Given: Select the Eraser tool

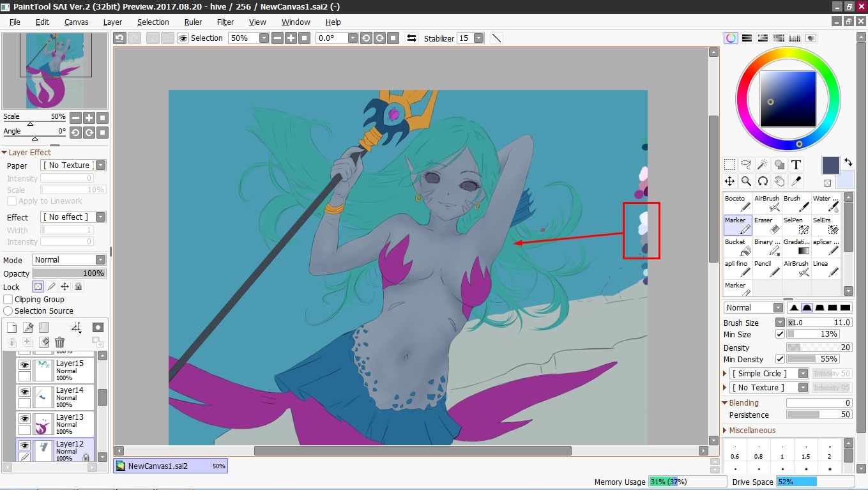Looking at the screenshot, I should click(x=767, y=225).
